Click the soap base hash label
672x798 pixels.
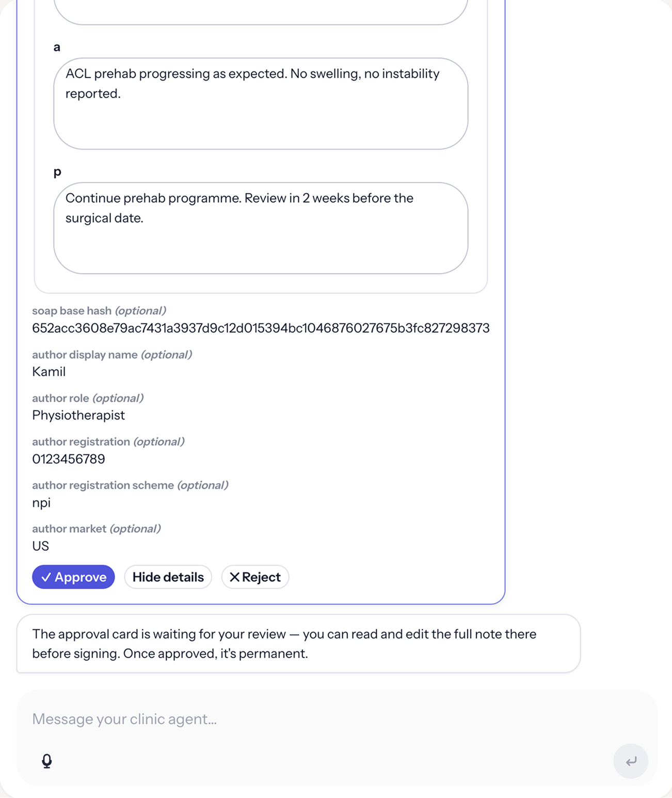(72, 311)
